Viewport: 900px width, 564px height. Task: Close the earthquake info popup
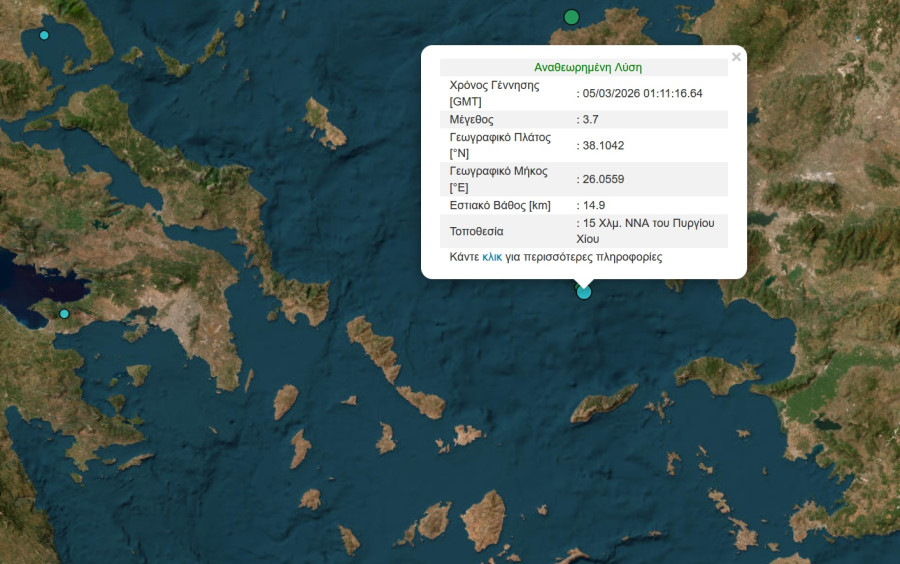(x=736, y=57)
